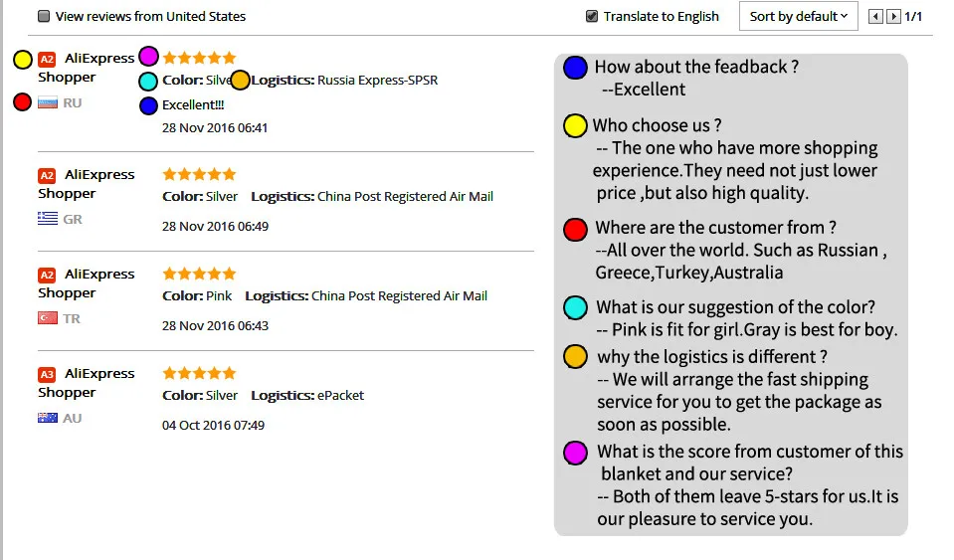
Task: Click the five-star rating of the Greek review
Action: [199, 174]
